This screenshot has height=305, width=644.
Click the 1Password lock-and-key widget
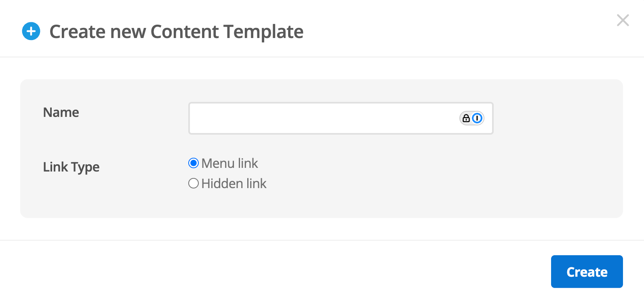471,119
